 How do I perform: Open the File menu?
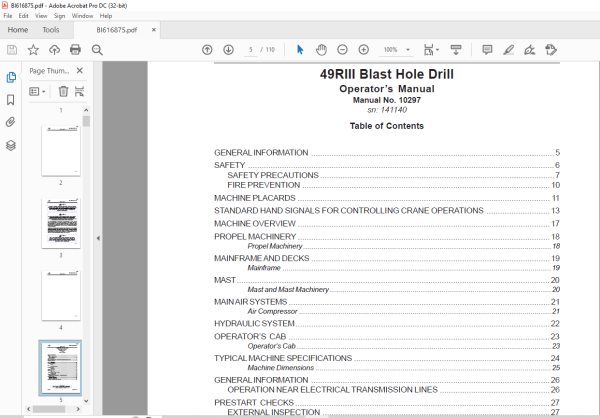pyautogui.click(x=8, y=16)
